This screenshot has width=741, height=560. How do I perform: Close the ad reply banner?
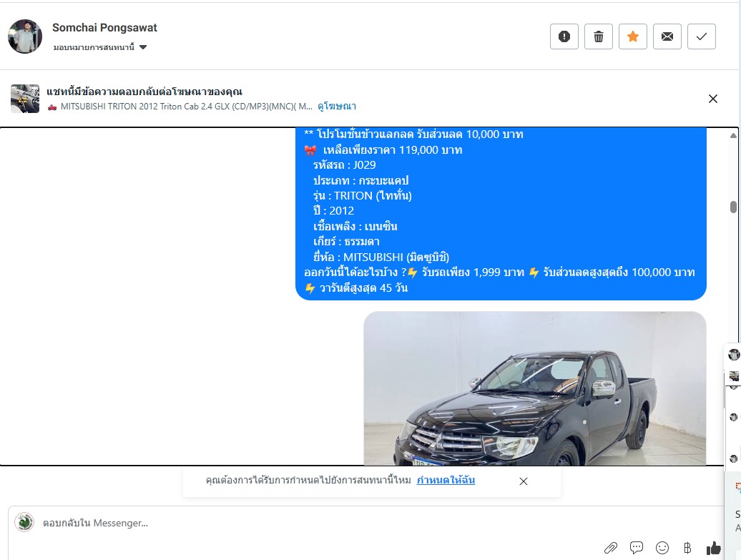(x=712, y=99)
